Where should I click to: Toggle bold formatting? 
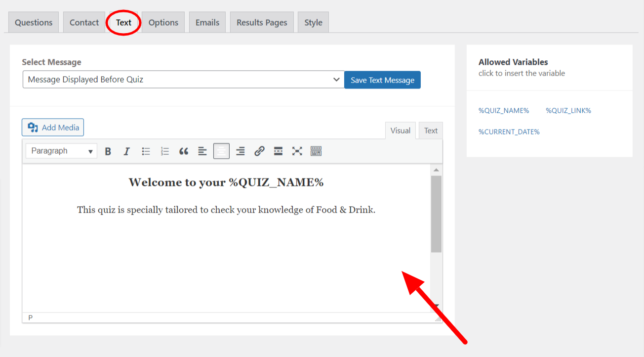point(108,151)
